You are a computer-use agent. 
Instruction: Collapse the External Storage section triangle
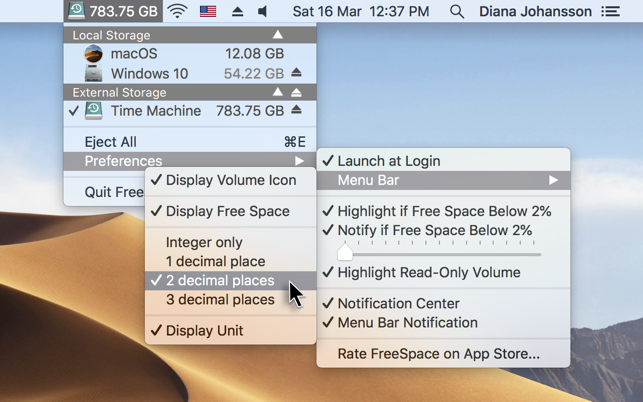(x=278, y=92)
